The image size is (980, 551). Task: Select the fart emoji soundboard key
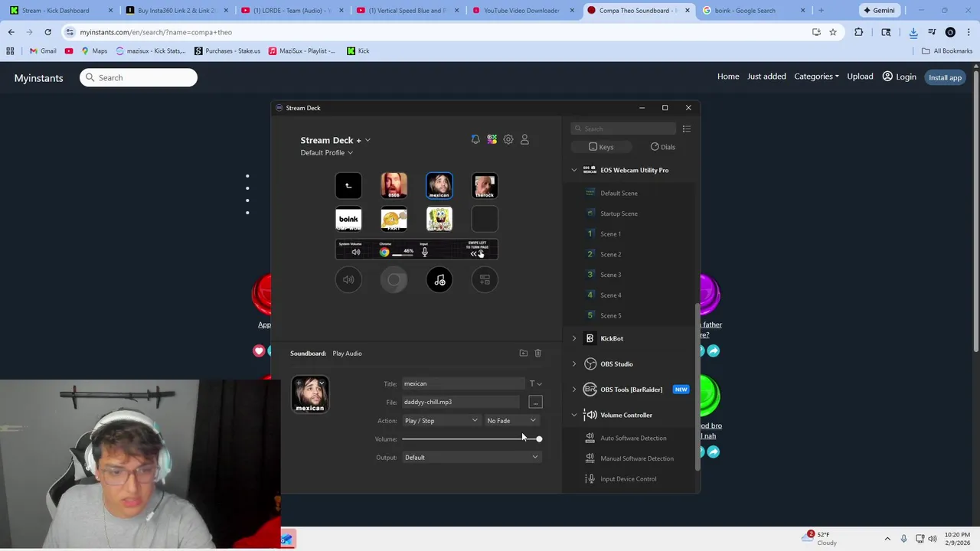click(x=394, y=219)
